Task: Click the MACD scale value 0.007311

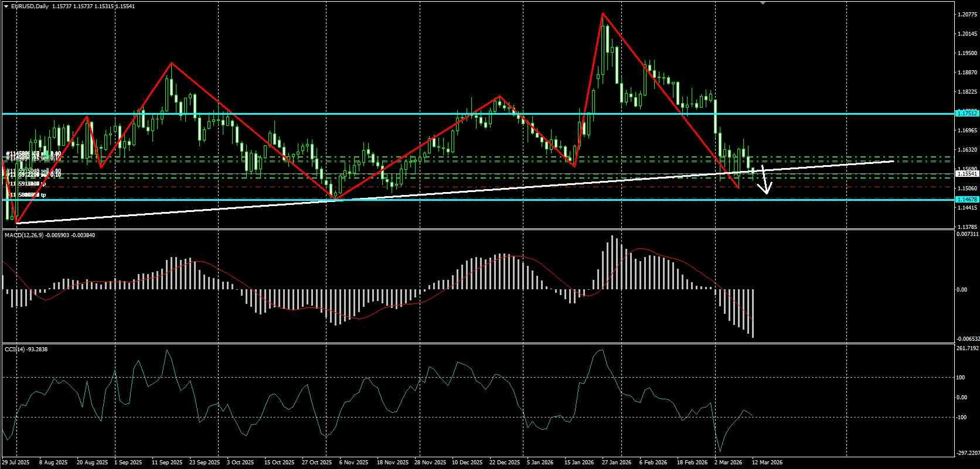Action: [967, 234]
